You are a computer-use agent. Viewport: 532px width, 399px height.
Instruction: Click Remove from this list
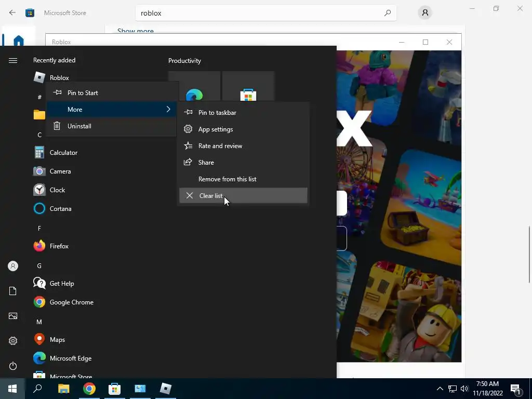(x=243, y=179)
